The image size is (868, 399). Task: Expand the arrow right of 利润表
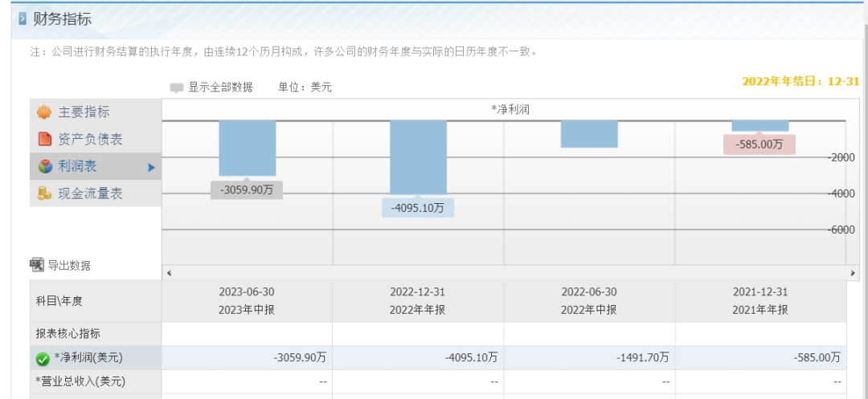(x=150, y=168)
